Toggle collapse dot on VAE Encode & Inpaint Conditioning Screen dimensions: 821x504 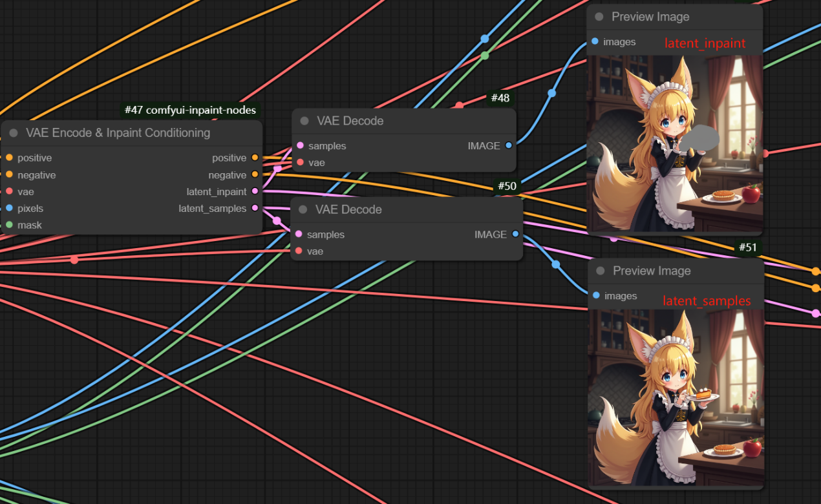(13, 133)
